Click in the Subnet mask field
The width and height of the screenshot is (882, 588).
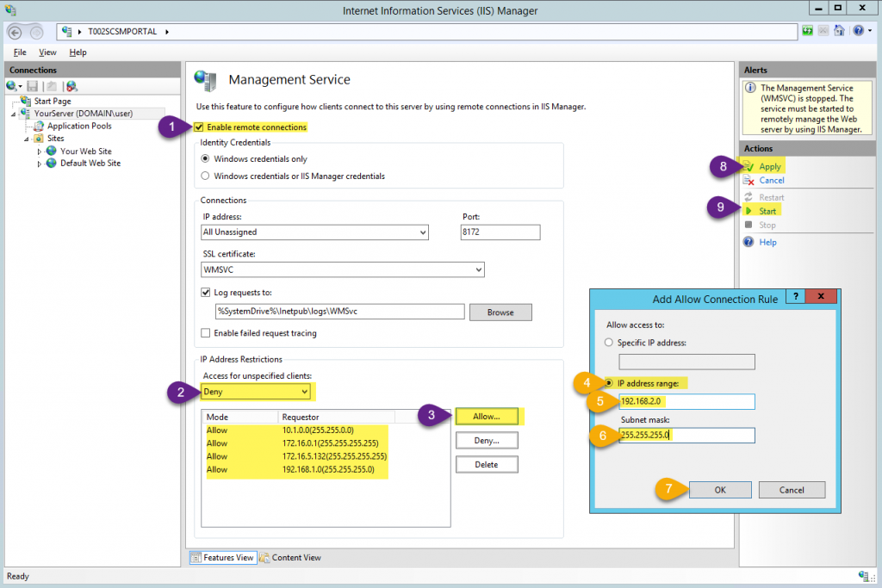686,435
